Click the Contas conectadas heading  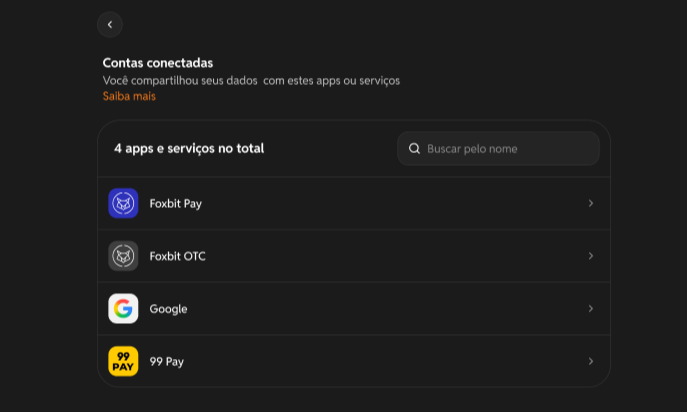coord(158,63)
